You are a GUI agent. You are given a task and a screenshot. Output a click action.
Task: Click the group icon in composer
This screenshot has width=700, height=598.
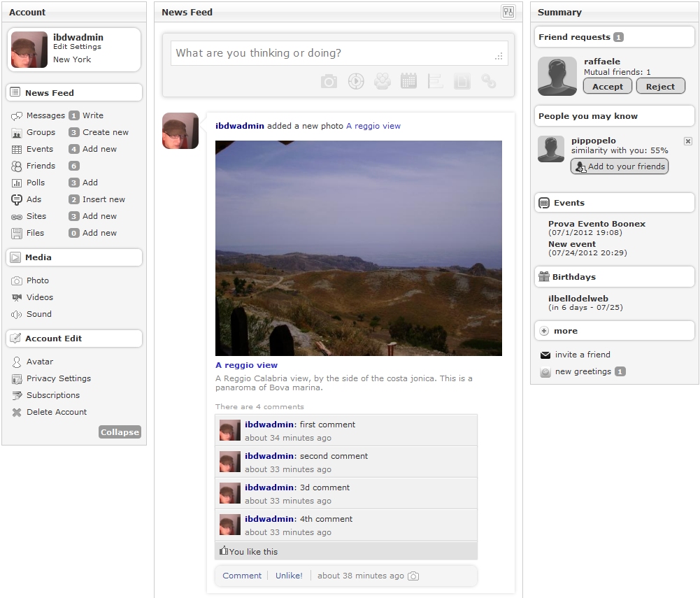point(382,82)
